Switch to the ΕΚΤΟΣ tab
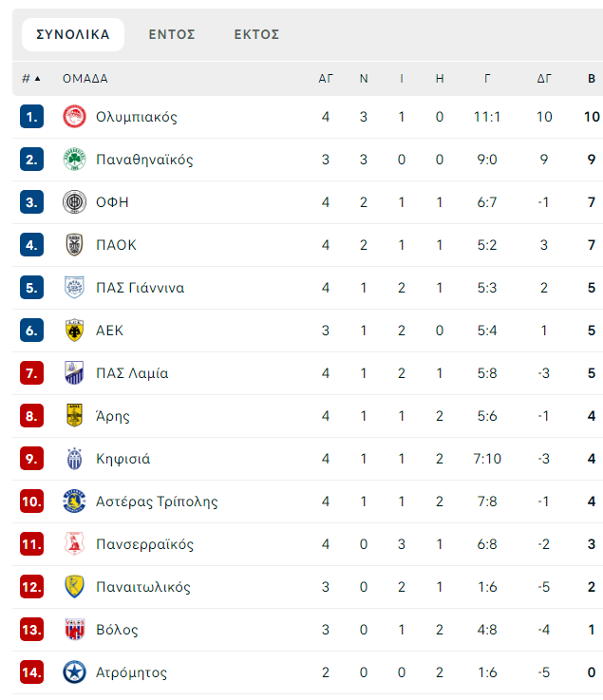603x700 pixels. tap(256, 34)
